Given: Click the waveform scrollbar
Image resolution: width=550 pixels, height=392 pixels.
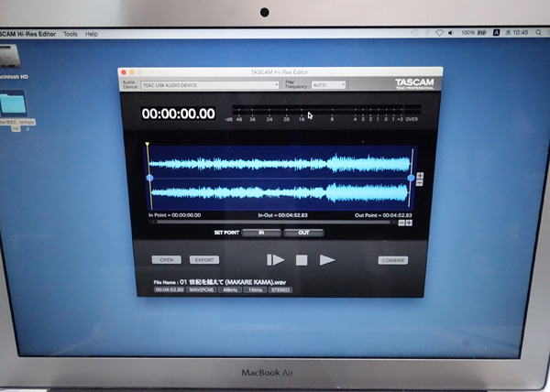Looking at the screenshot, I should tap(273, 222).
